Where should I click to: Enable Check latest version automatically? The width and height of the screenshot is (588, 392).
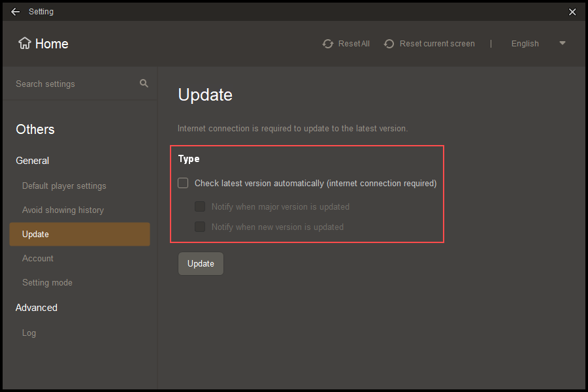tap(183, 183)
